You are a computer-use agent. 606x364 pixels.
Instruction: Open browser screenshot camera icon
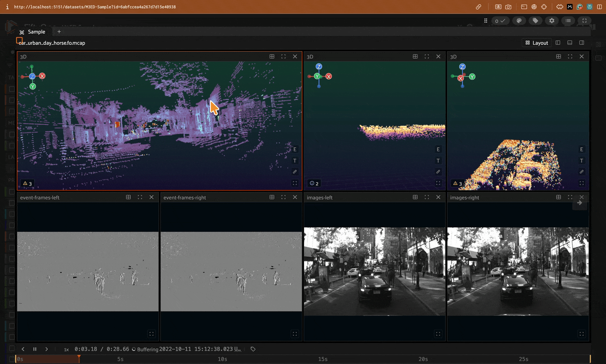pos(508,7)
